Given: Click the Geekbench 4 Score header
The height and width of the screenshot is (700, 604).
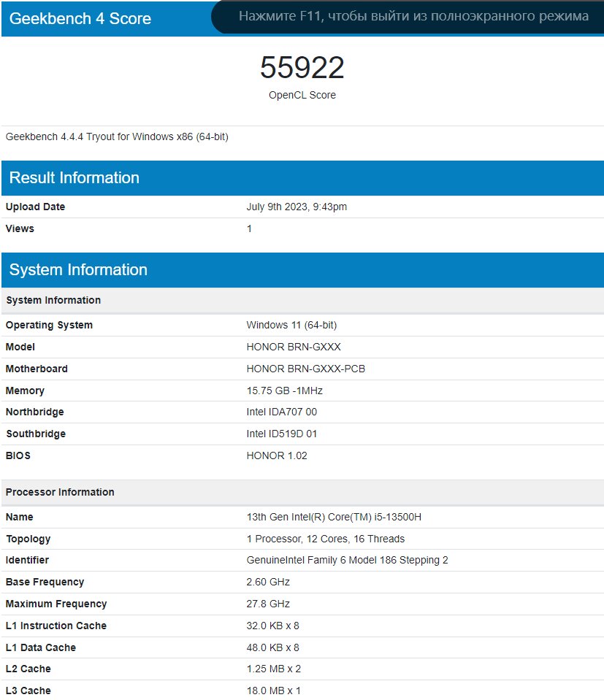Looking at the screenshot, I should 80,19.
